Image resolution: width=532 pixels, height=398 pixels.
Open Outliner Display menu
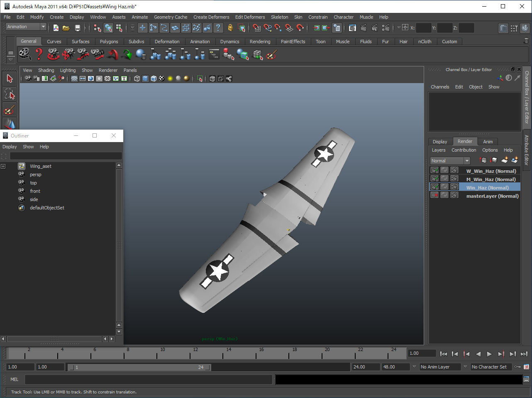pos(10,147)
